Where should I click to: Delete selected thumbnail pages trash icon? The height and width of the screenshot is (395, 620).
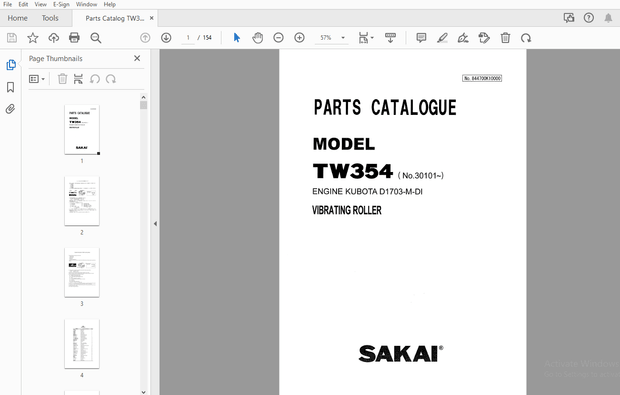coord(62,79)
